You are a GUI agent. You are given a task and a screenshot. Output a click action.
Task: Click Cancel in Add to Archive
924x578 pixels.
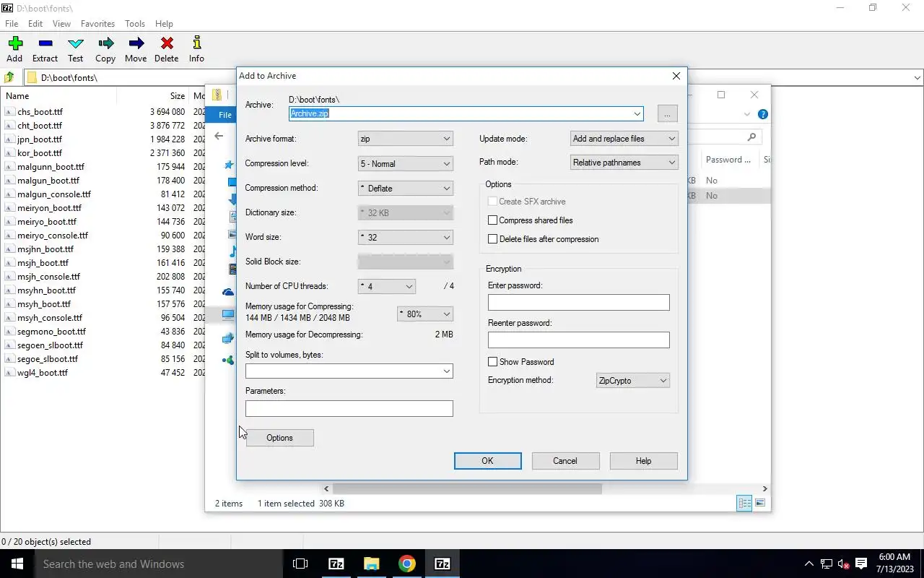pos(565,461)
